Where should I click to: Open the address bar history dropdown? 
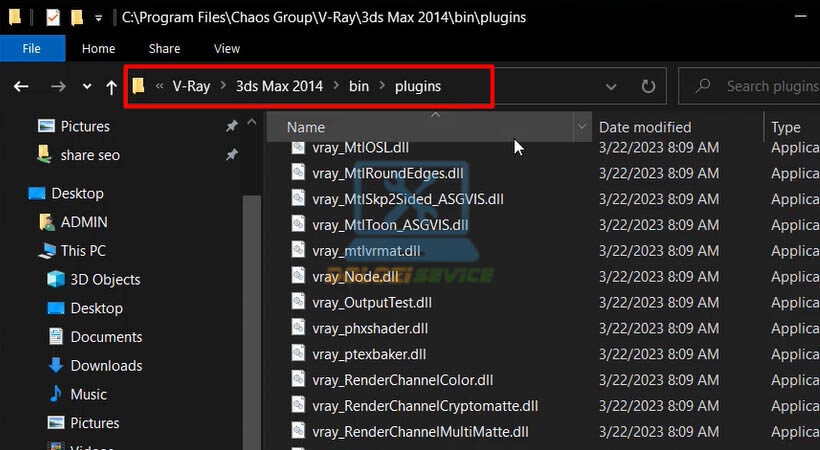point(611,87)
